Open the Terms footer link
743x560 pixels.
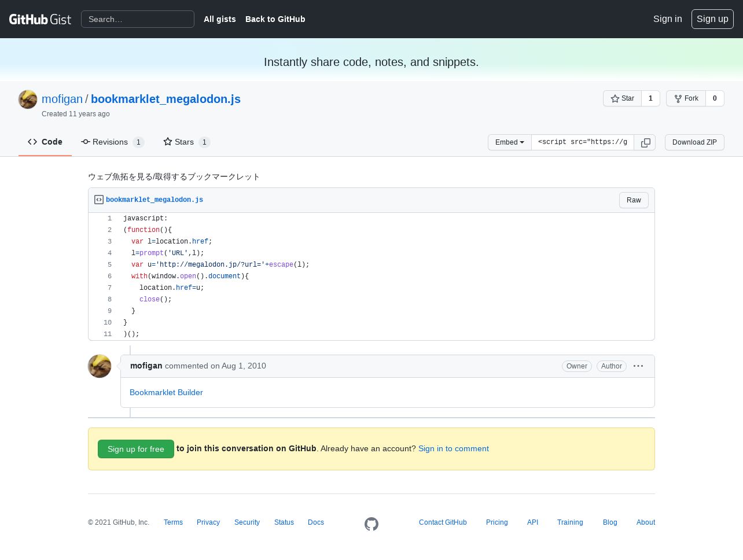coord(173,522)
